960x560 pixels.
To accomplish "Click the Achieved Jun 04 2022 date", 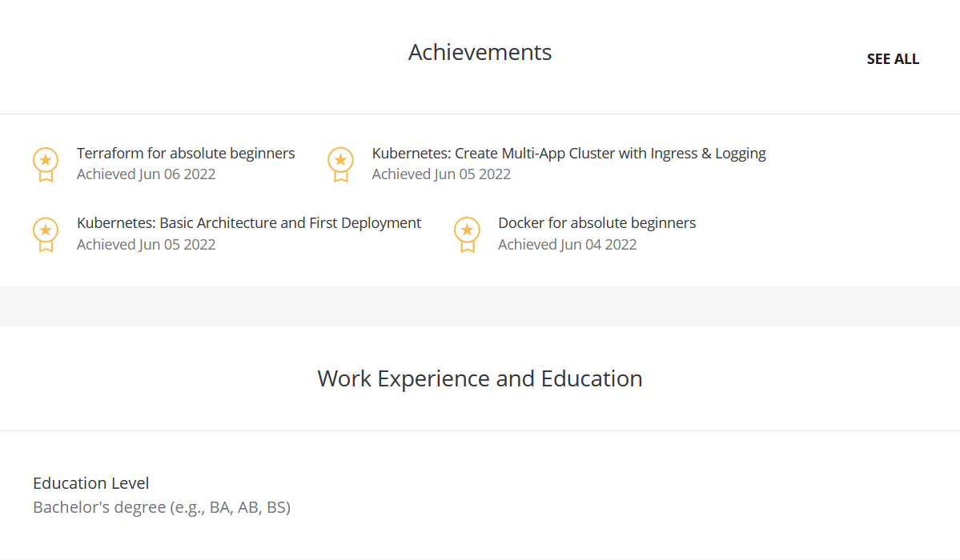I will pyautogui.click(x=567, y=245).
